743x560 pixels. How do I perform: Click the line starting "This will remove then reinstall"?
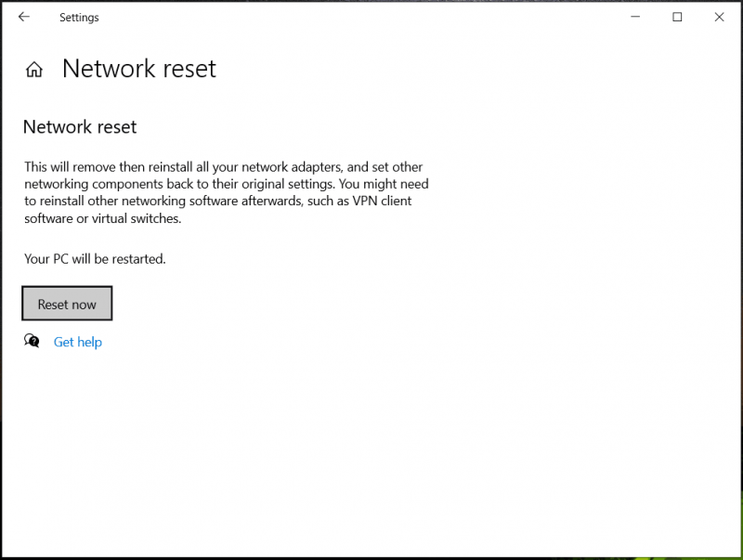click(x=223, y=167)
